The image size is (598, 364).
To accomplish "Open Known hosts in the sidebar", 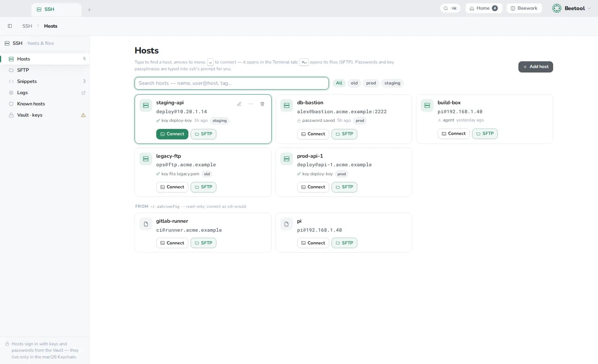I will click(x=45, y=104).
